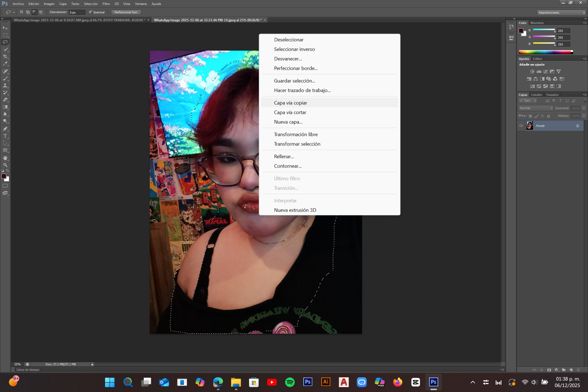Open the Aspectos esen. workspace dropdown
588x392 pixels.
coord(562,13)
